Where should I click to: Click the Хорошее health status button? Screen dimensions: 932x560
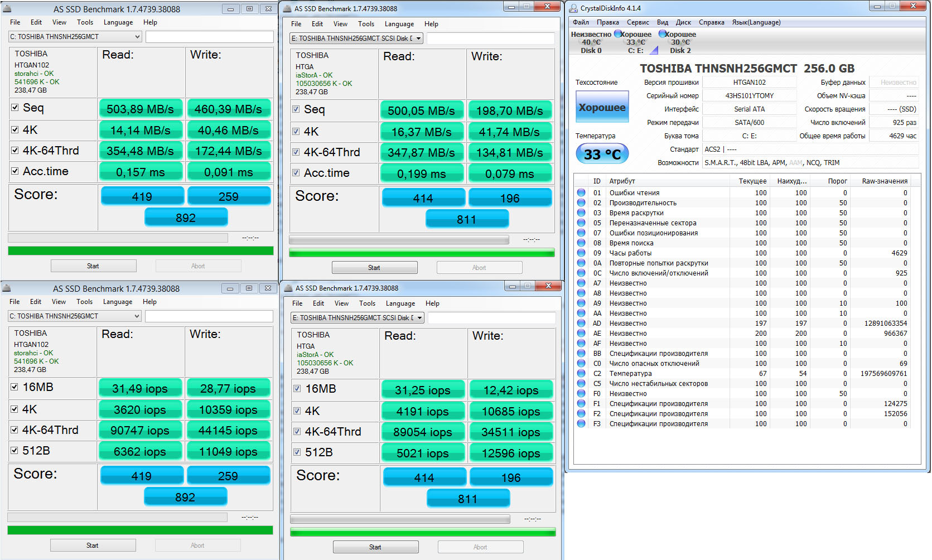pyautogui.click(x=602, y=107)
